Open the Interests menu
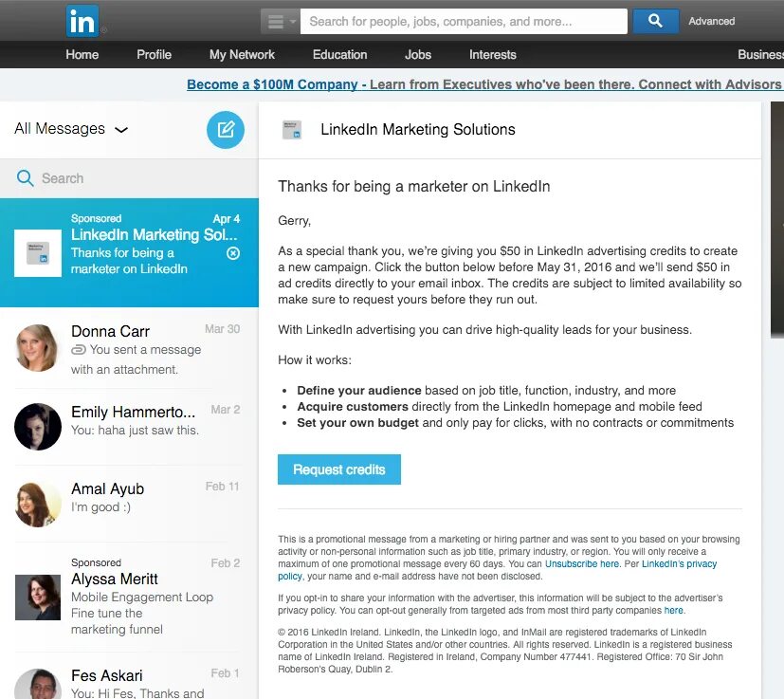The height and width of the screenshot is (699, 784). [x=493, y=55]
